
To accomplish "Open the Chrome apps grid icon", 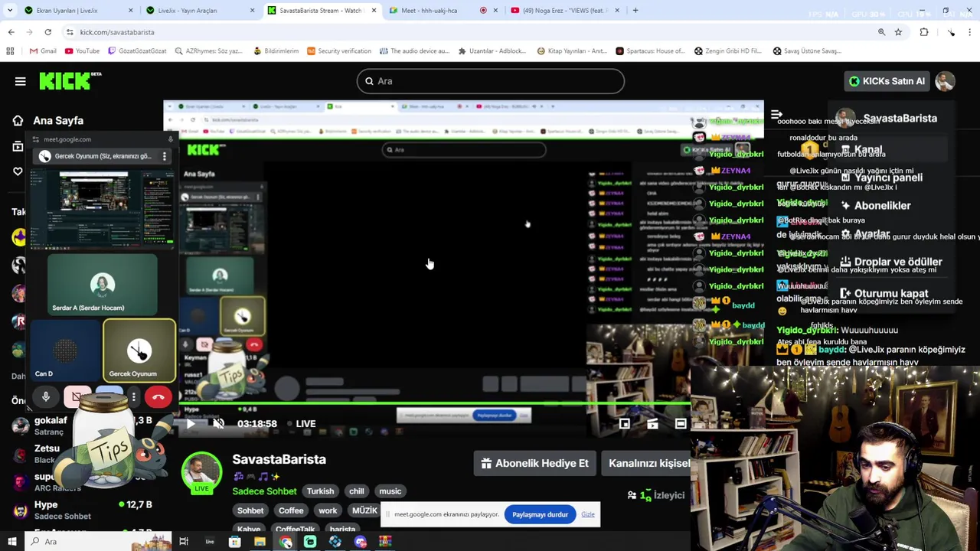I will pos(10,51).
